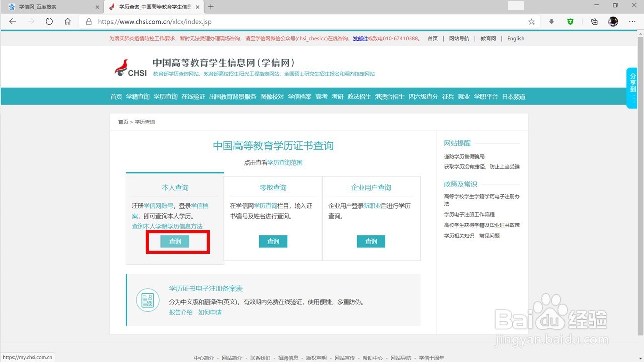Click the browser back arrow

click(x=12, y=21)
